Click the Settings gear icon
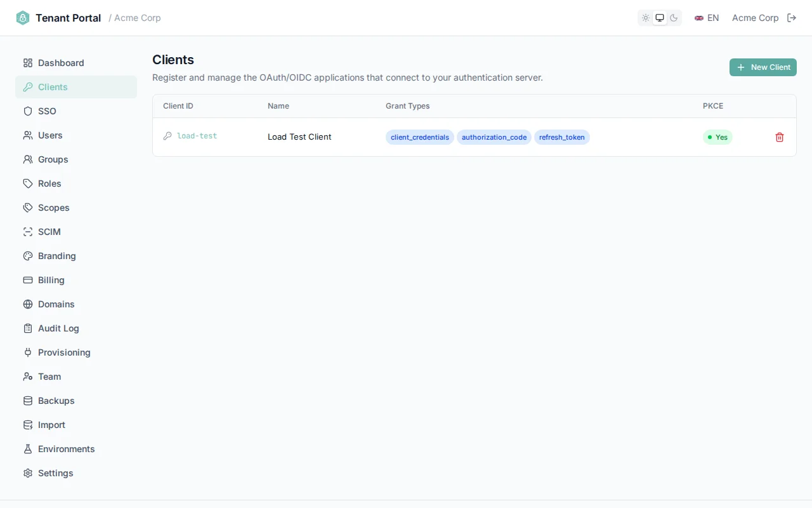The width and height of the screenshot is (812, 508). click(x=28, y=473)
